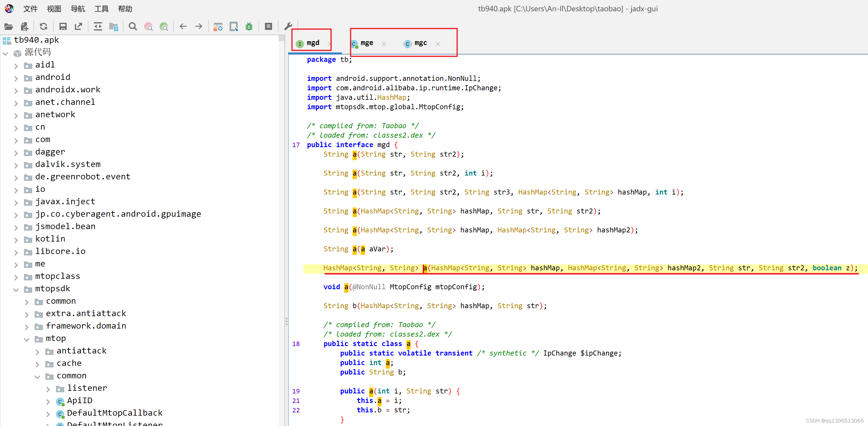
Task: Launch the debugger via the green bug icon
Action: (x=249, y=26)
